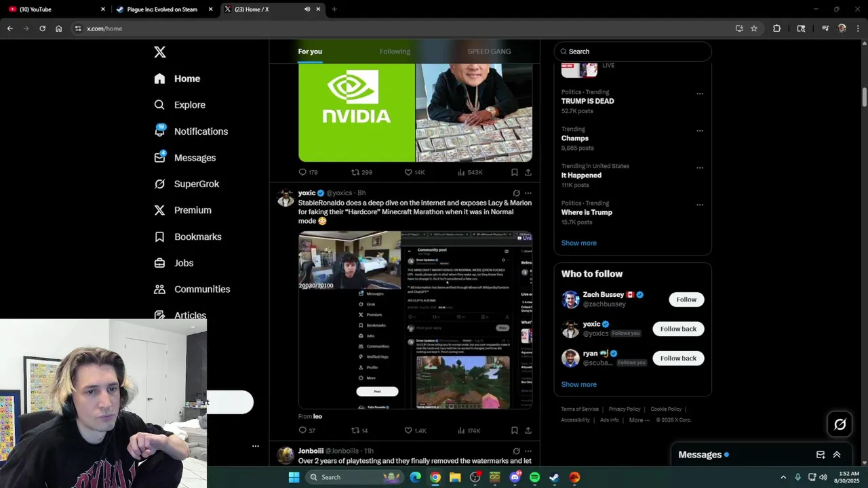Show more accounts to follow
Image resolution: width=868 pixels, height=488 pixels.
click(578, 384)
